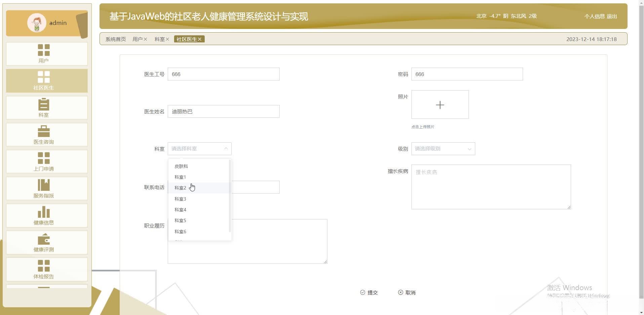Open the 用户 section in sidebar

[47, 54]
